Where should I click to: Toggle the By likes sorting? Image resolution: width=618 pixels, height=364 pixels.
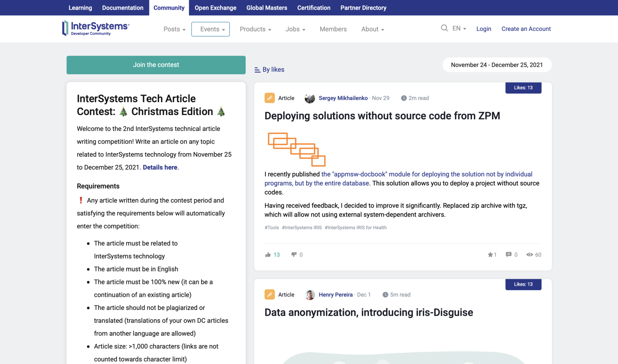click(270, 70)
